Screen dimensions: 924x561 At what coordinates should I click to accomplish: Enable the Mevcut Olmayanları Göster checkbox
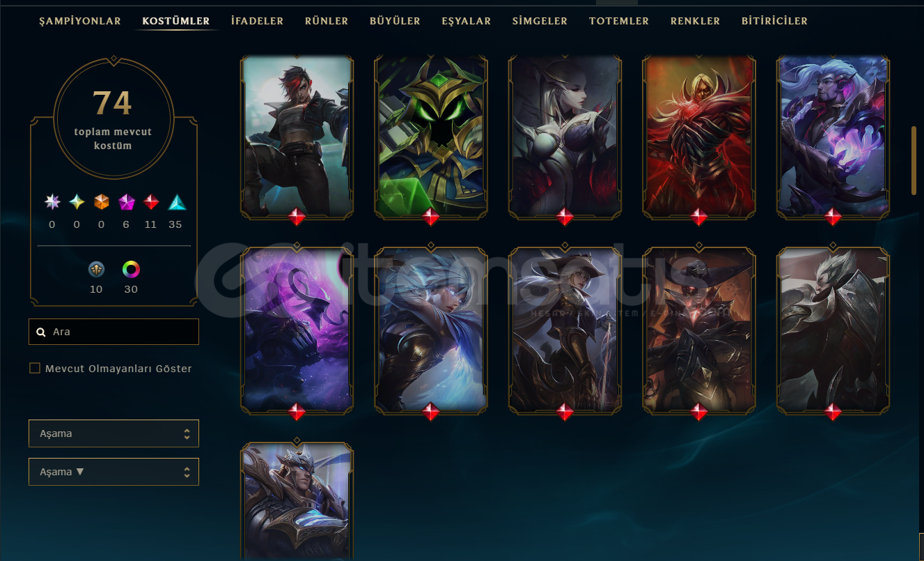coord(35,368)
